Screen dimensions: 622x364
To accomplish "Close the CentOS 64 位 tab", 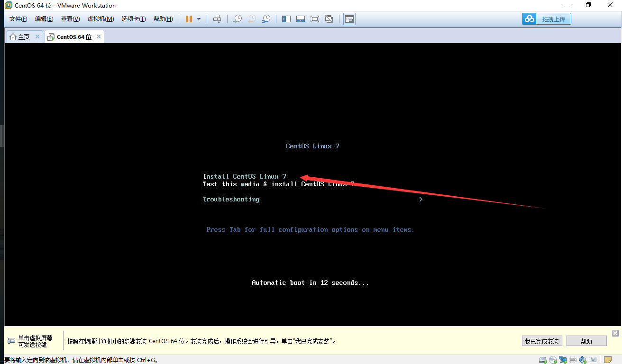I will point(99,36).
